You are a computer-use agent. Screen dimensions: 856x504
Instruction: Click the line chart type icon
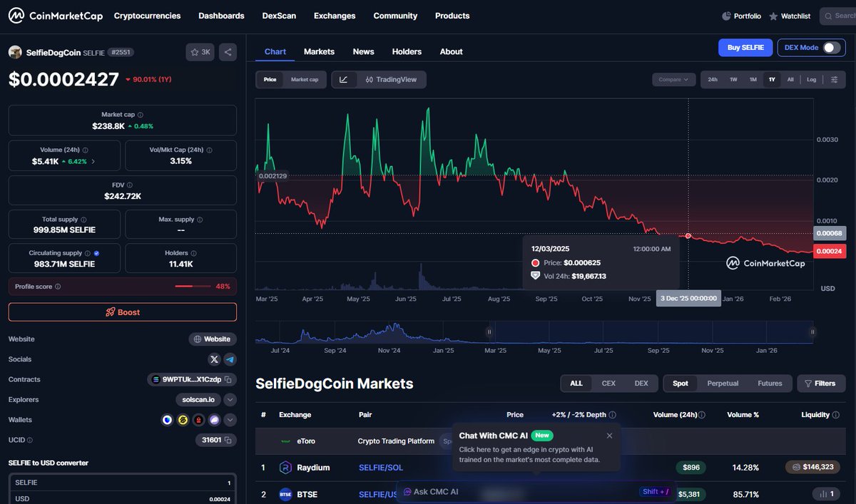[x=343, y=80]
